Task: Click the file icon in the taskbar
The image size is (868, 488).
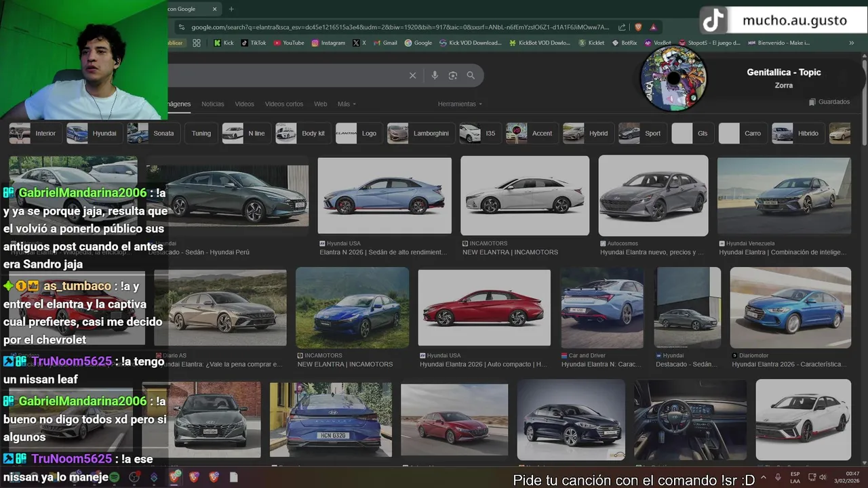Action: pyautogui.click(x=233, y=477)
